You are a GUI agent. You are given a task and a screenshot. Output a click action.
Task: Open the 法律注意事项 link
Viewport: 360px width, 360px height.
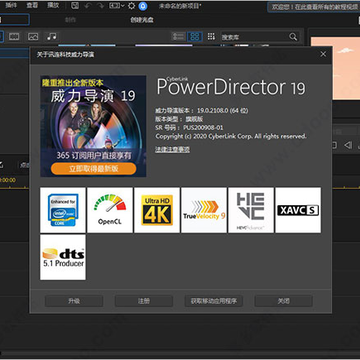(172, 150)
